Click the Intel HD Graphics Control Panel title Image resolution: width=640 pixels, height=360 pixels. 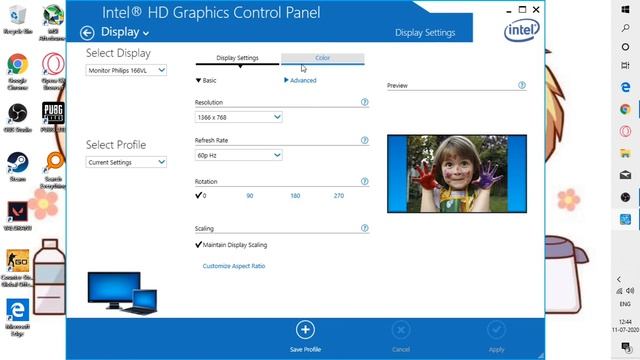[x=211, y=13]
